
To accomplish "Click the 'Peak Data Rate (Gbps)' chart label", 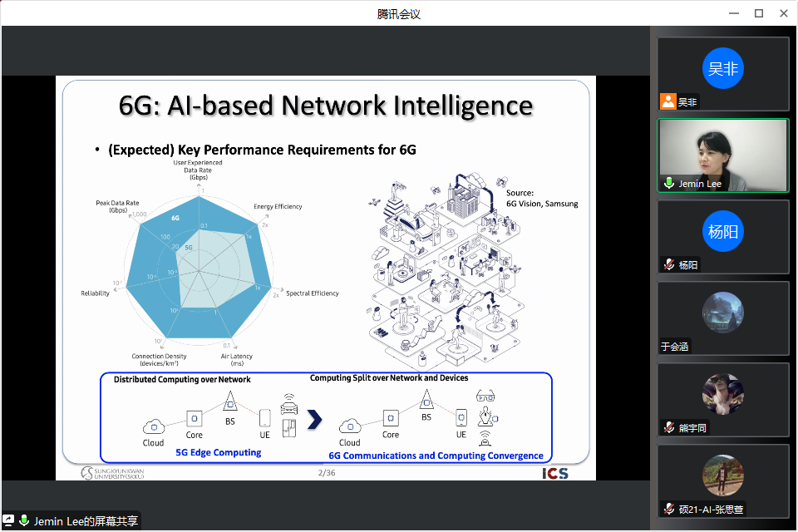I will [117, 206].
